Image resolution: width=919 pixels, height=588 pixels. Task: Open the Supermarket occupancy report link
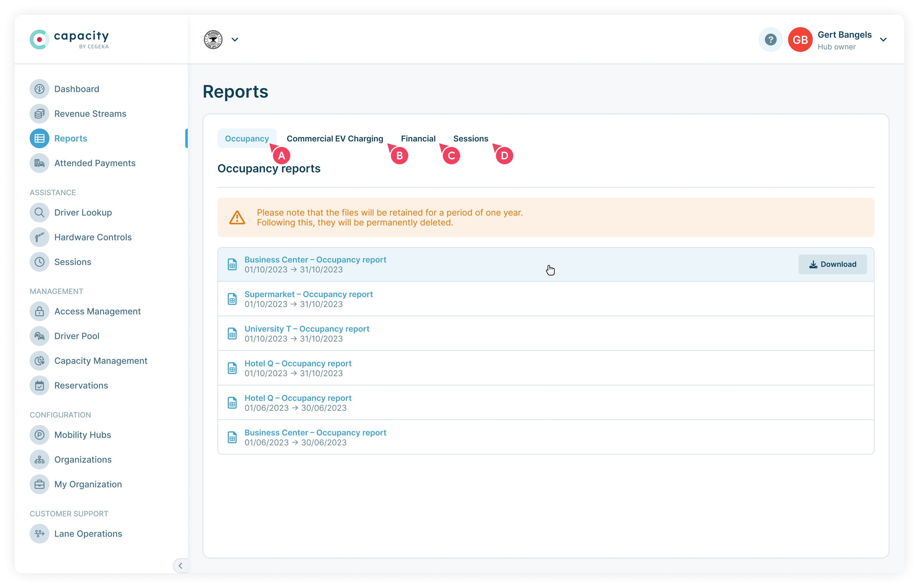pos(308,294)
